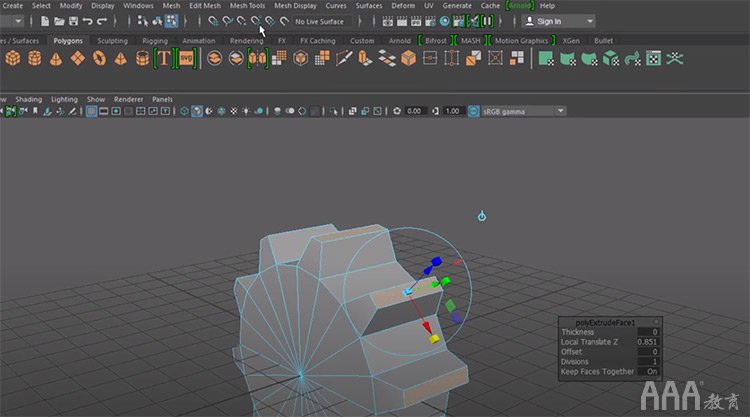Viewport: 750px width, 417px height.
Task: Click the green planar UV mapping icon
Action: coord(546,58)
